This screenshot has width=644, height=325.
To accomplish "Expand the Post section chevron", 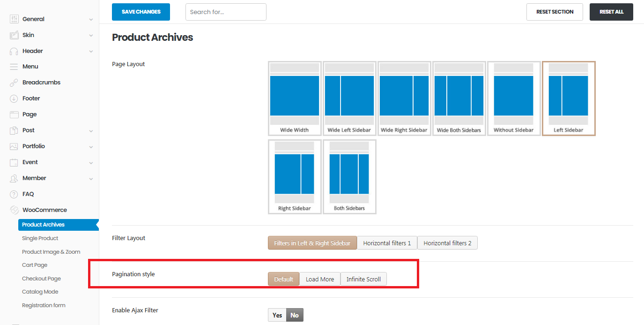I will click(x=91, y=131).
